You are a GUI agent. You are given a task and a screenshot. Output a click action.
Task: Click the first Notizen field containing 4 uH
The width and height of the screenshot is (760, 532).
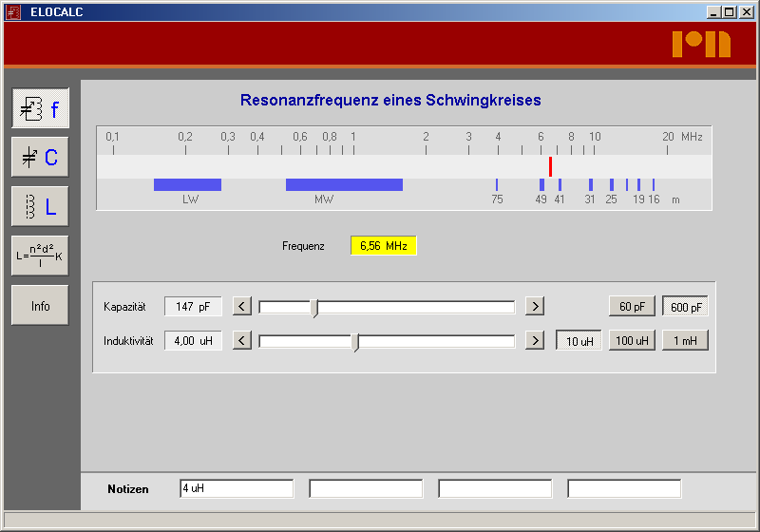tap(236, 488)
